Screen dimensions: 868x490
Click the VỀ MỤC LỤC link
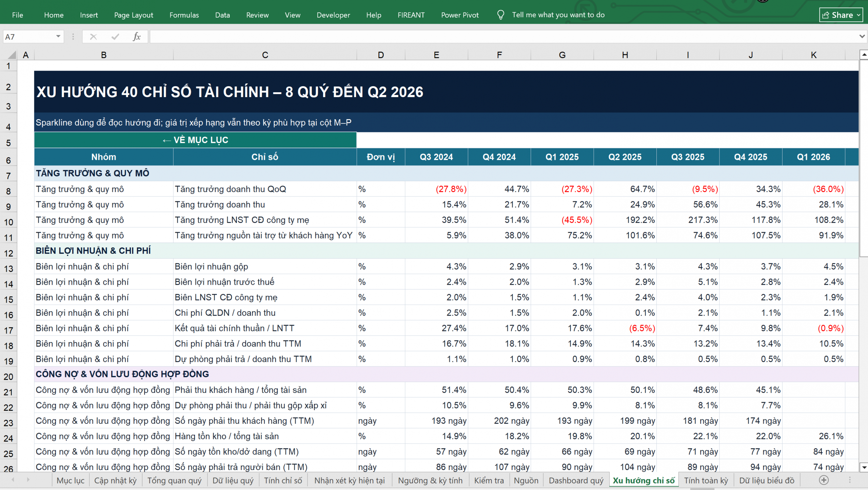pos(195,140)
